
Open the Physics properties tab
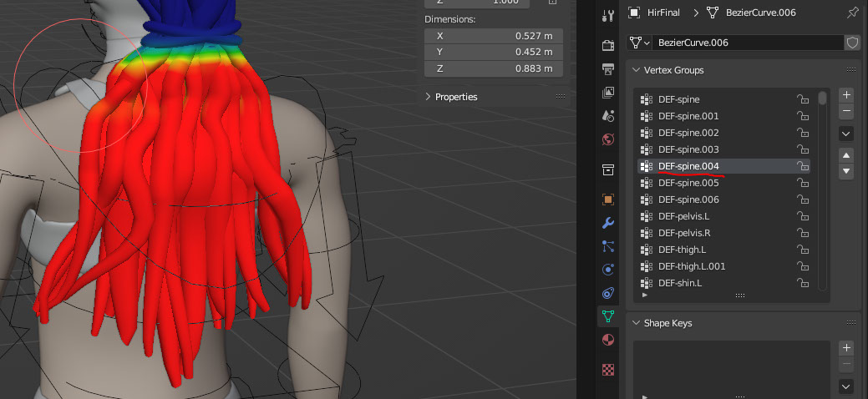[607, 270]
